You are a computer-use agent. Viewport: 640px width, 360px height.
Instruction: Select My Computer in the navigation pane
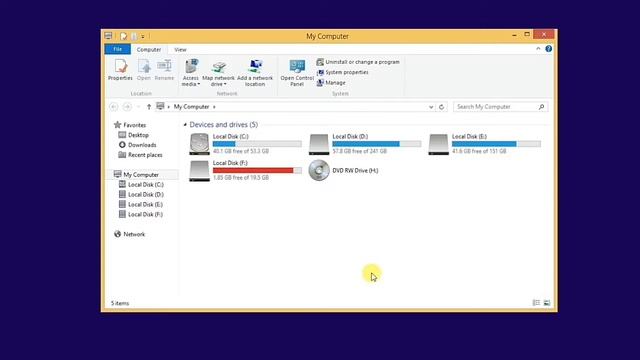pos(136,174)
